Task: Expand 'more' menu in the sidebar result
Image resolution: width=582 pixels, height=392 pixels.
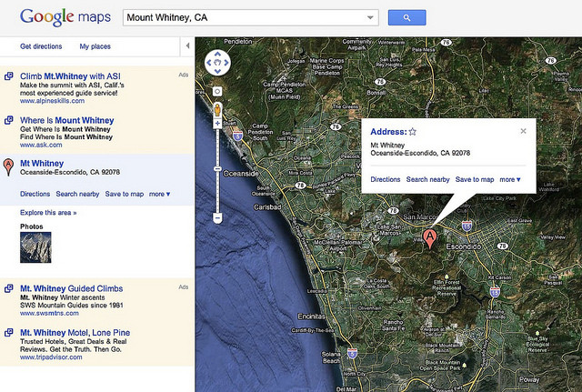Action: [x=160, y=194]
